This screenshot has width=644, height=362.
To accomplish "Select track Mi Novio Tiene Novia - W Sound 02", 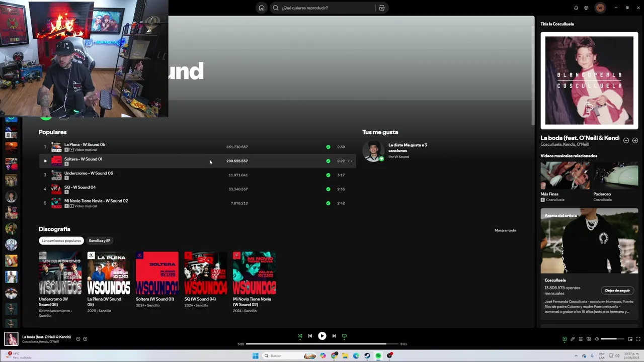I will [96, 201].
